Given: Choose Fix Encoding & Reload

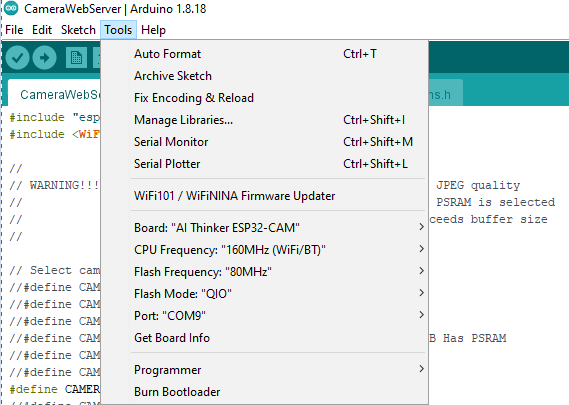Looking at the screenshot, I should 265,98.
